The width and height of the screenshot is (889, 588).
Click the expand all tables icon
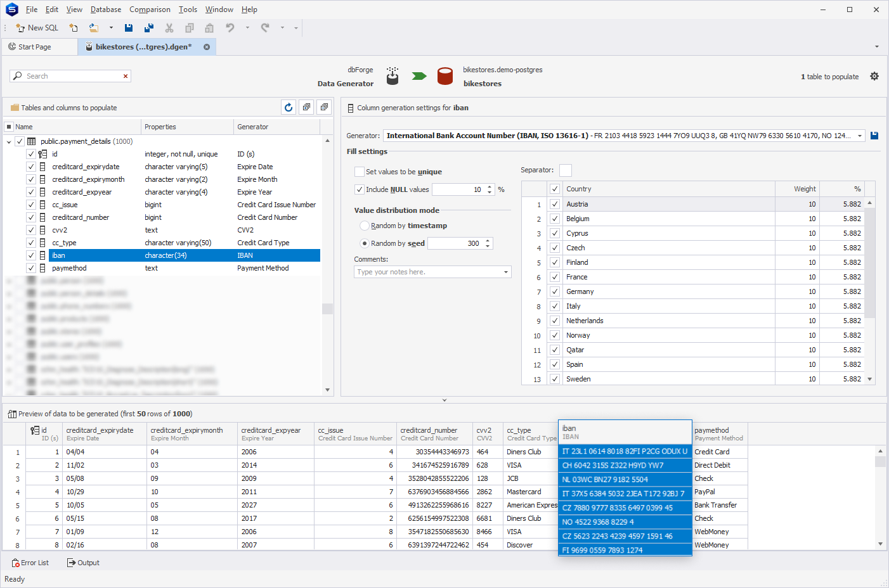(x=306, y=108)
